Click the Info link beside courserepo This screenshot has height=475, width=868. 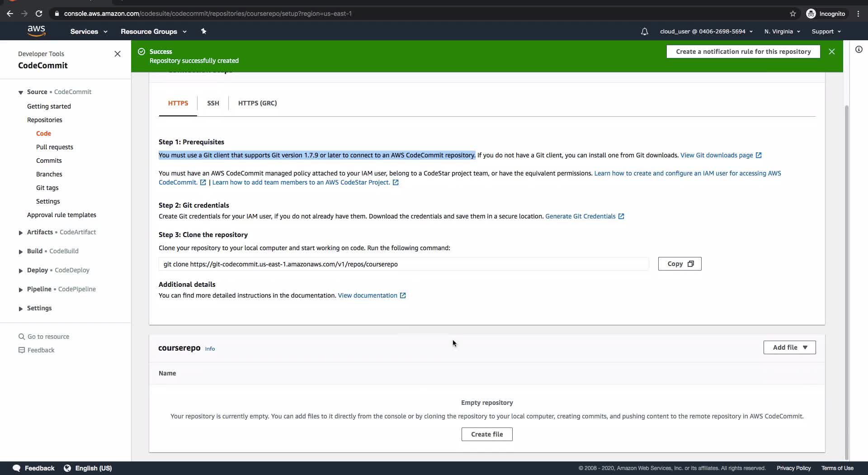point(210,349)
